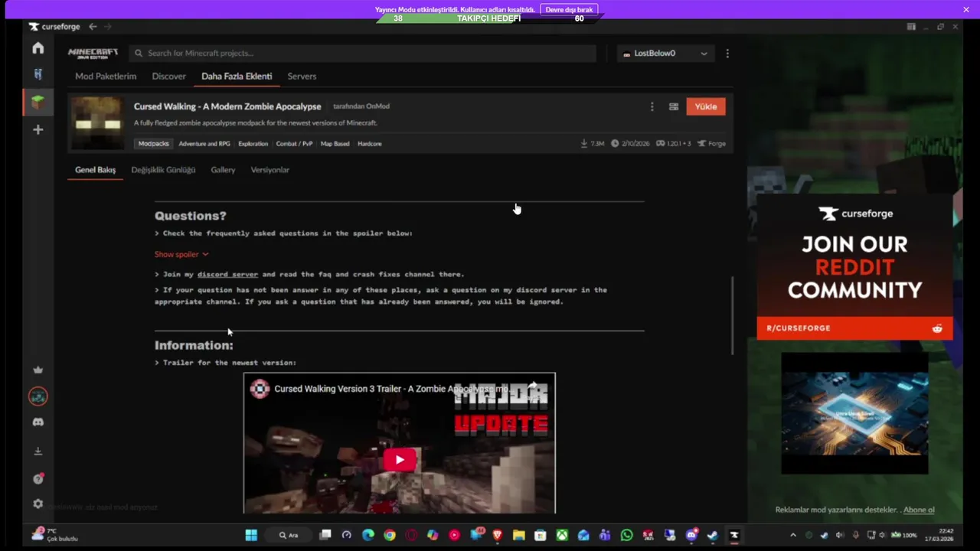
Task: Click the Cursed Walking modpack thumbnail
Action: pyautogui.click(x=96, y=122)
